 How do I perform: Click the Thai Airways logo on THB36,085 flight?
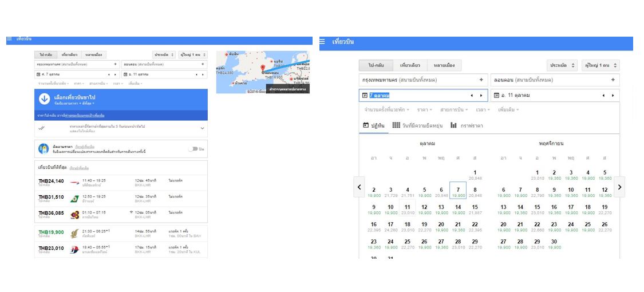pyautogui.click(x=74, y=215)
